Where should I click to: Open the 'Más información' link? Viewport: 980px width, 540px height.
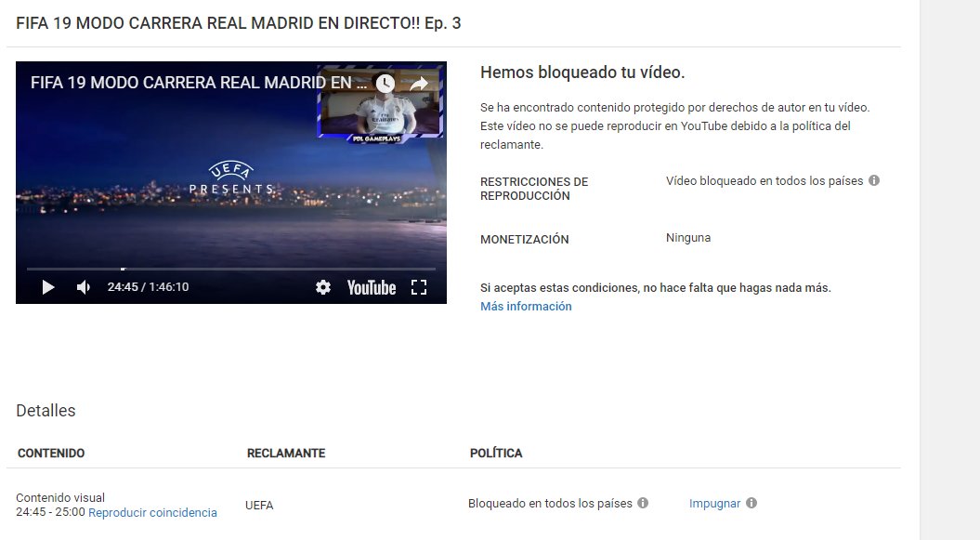coord(526,307)
